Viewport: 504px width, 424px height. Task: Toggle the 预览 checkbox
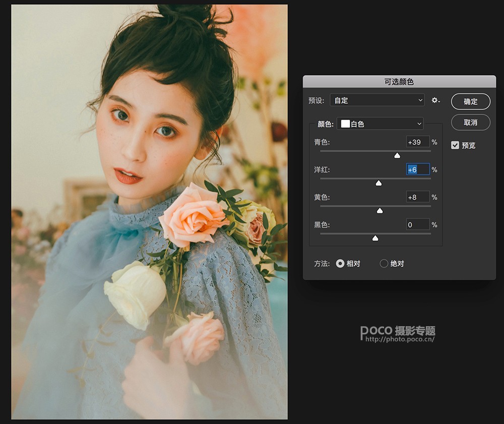[x=455, y=145]
